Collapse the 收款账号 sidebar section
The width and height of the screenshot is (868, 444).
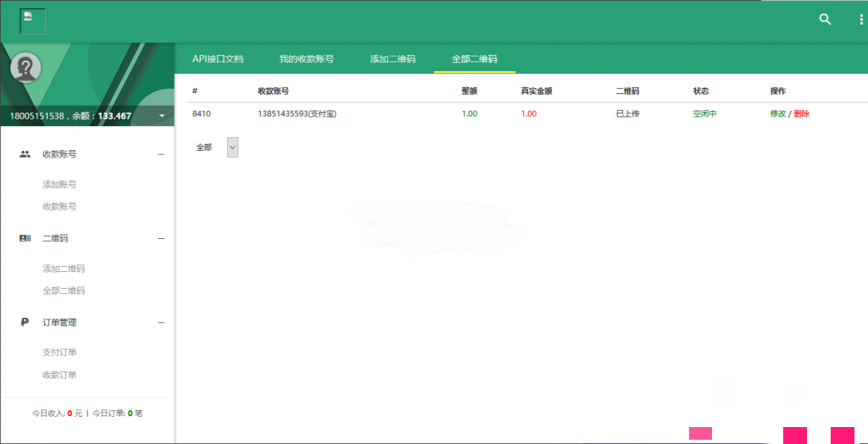click(161, 154)
